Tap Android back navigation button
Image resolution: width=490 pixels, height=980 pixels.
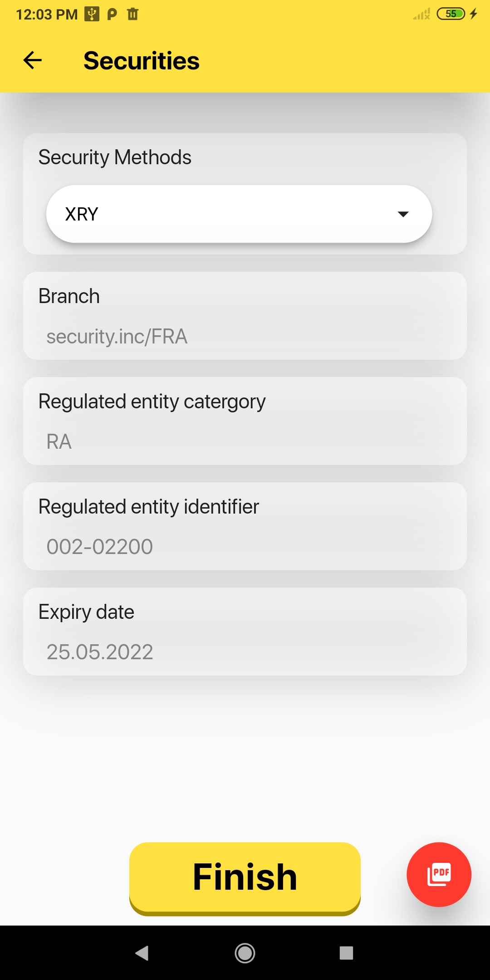coord(142,953)
